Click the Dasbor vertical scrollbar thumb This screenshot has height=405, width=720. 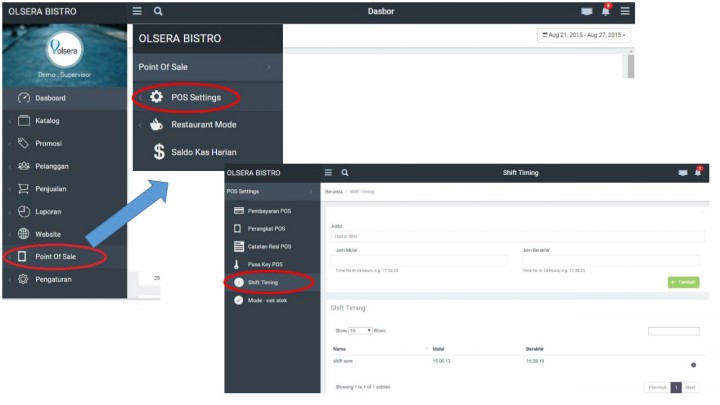(629, 65)
